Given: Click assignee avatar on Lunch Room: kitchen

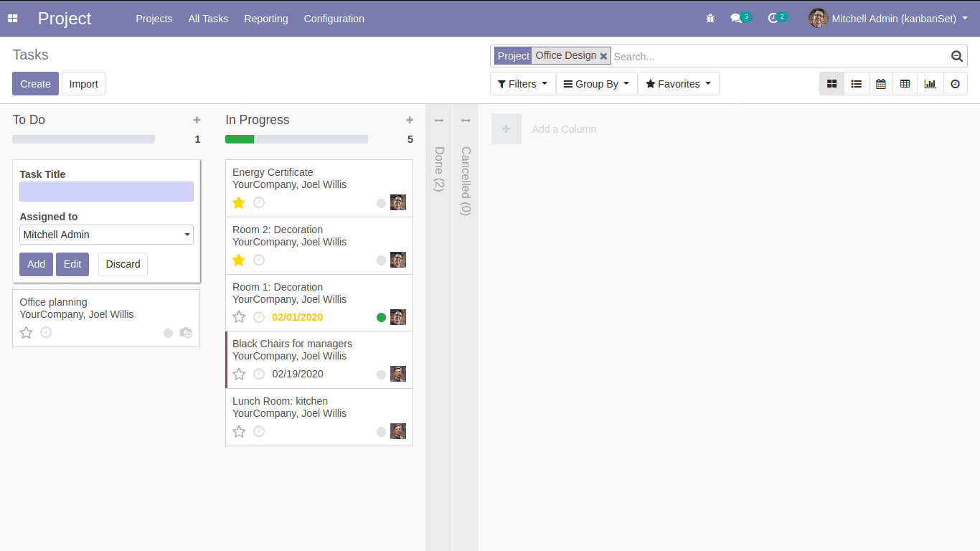Looking at the screenshot, I should click(398, 431).
